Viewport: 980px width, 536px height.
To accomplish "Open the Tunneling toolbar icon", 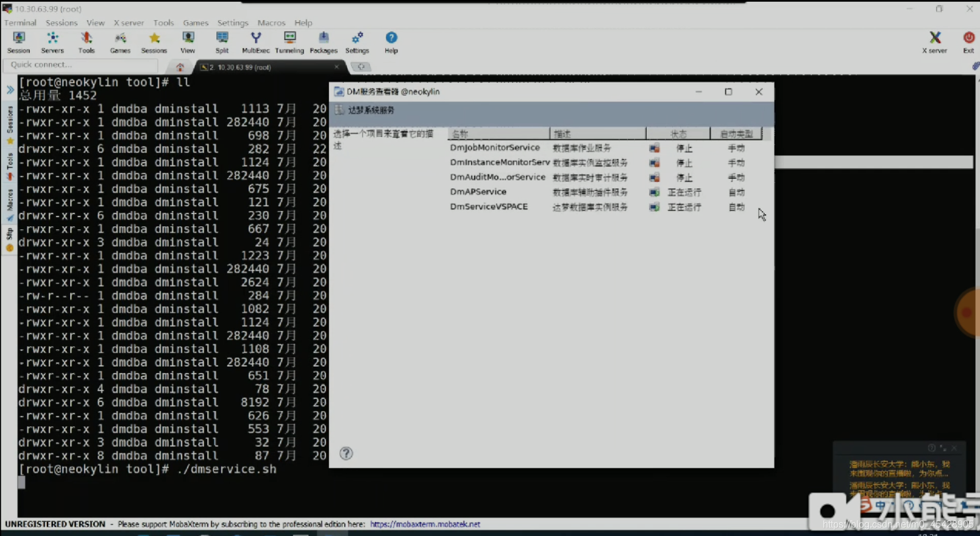I will (x=289, y=42).
